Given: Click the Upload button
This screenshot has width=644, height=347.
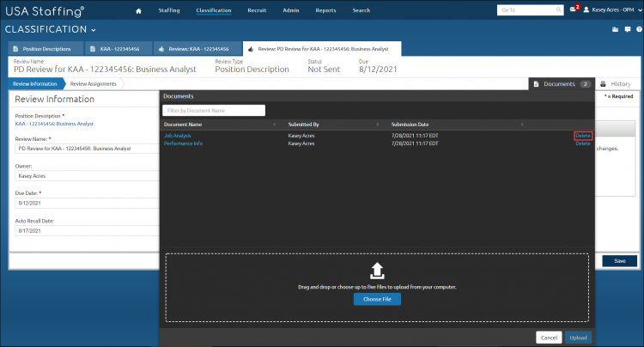Looking at the screenshot, I should (578, 338).
